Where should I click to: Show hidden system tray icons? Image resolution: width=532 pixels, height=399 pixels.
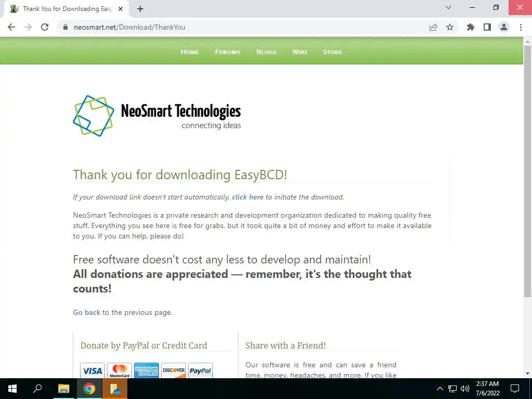440,389
